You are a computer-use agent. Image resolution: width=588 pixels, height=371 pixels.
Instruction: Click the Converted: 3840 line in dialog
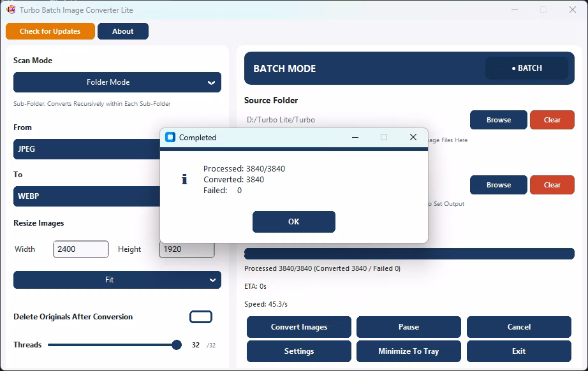pyautogui.click(x=233, y=180)
